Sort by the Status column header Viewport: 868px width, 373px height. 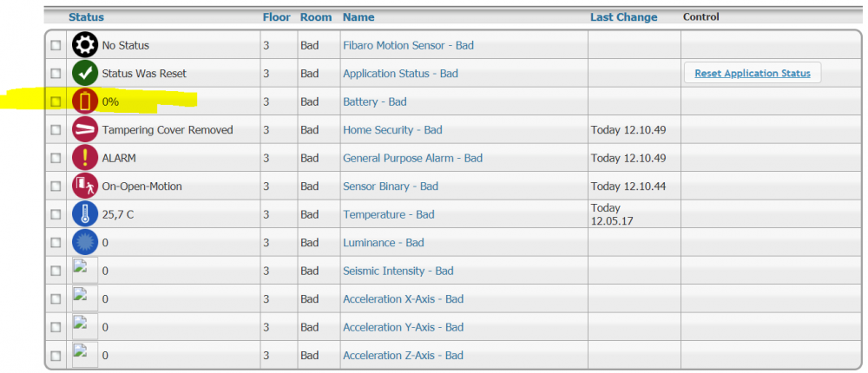86,17
